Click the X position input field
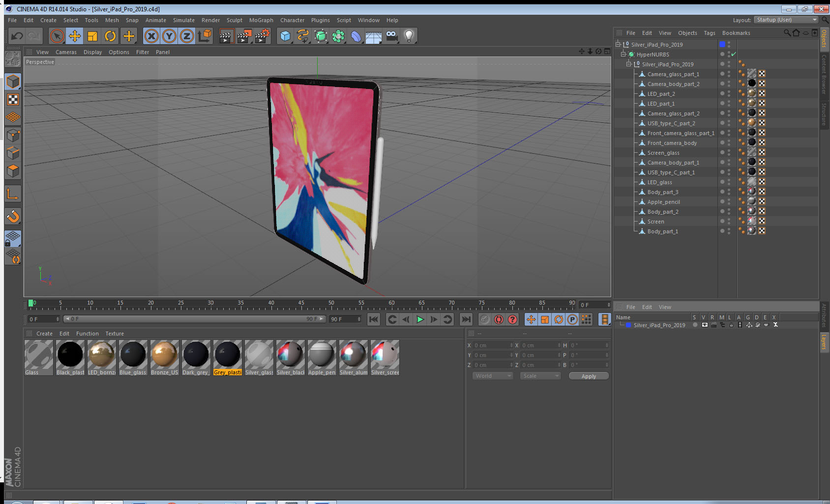This screenshot has width=830, height=504. 493,345
